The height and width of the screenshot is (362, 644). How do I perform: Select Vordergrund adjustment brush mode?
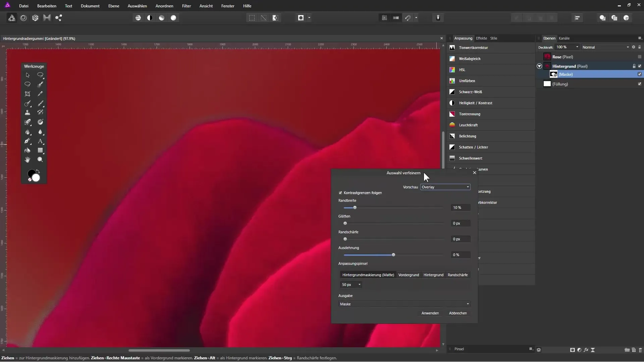(x=409, y=275)
